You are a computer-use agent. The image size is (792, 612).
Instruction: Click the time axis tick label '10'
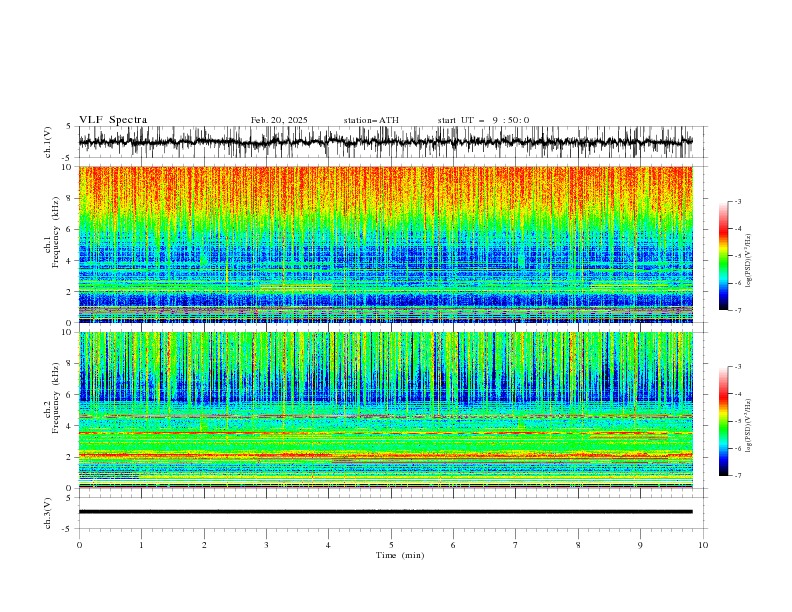703,545
